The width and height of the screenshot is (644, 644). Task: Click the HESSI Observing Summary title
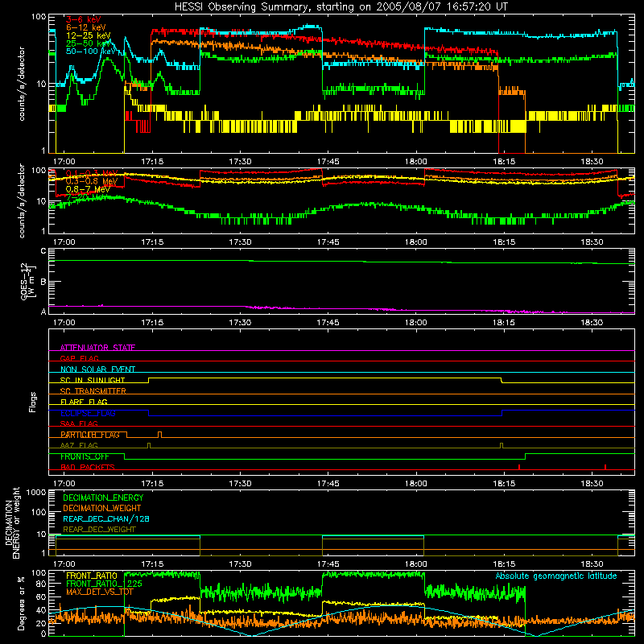pos(341,7)
